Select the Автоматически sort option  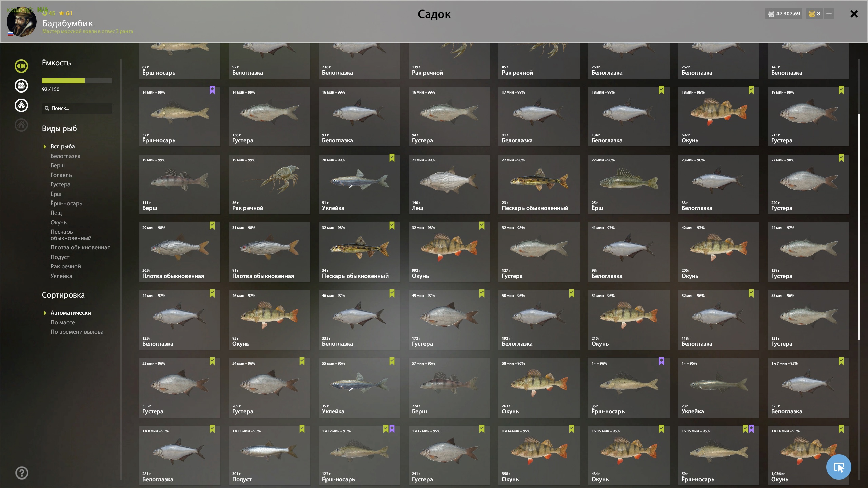[71, 313]
